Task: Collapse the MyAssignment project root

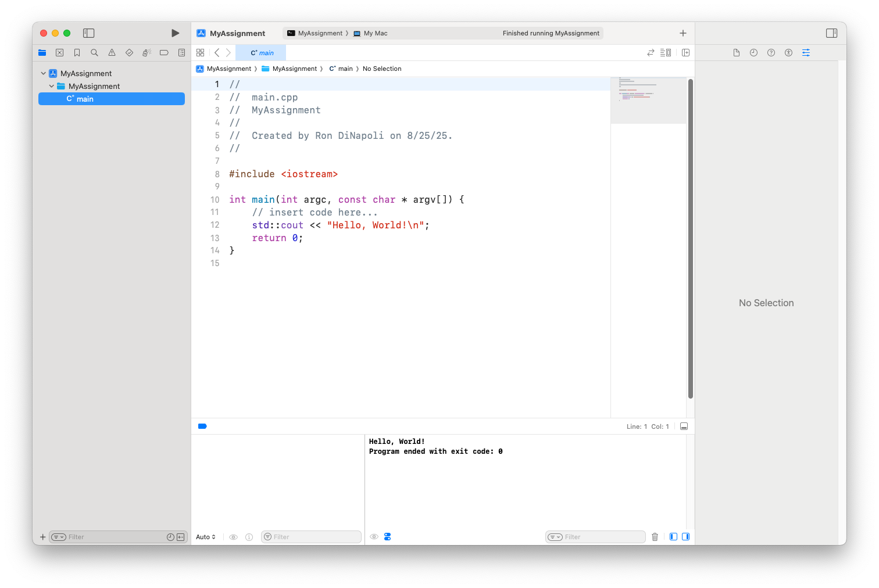Action: click(43, 73)
